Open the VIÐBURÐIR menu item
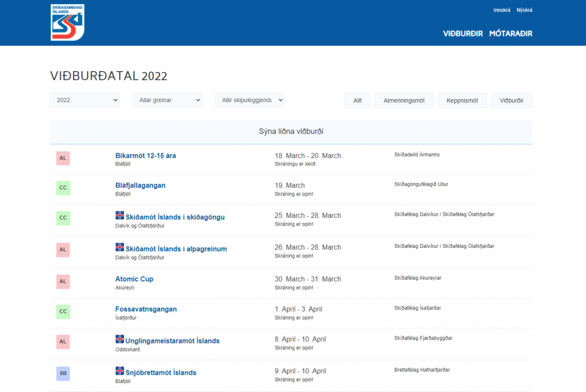This screenshot has height=392, width=586. pyautogui.click(x=463, y=34)
